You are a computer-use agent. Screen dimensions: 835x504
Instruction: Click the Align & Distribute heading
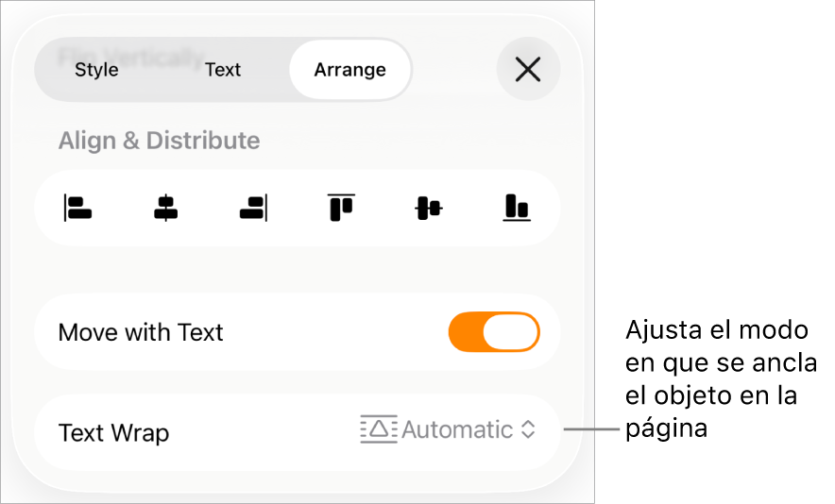[x=159, y=141]
